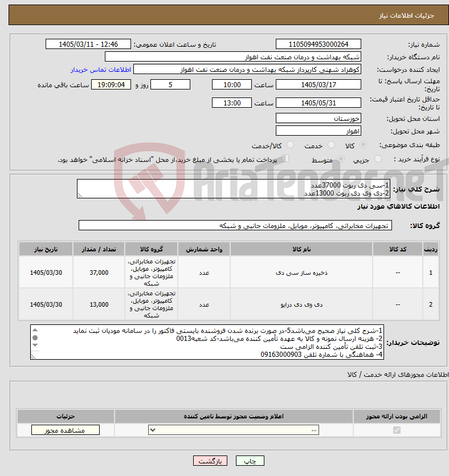Click the date cell in row 1
Viewport: 449px width, 476px height.
(x=46, y=272)
